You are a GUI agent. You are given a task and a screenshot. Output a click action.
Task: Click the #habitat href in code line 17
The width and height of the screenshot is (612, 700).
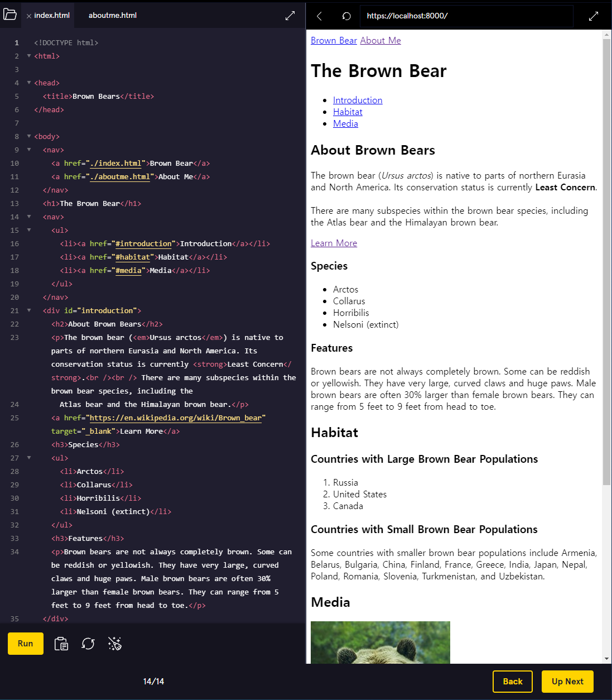pos(133,257)
